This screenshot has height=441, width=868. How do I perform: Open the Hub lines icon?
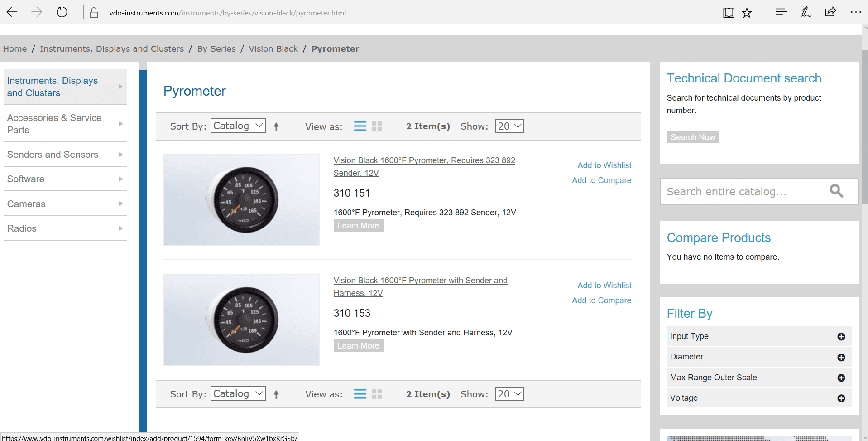[x=781, y=12]
